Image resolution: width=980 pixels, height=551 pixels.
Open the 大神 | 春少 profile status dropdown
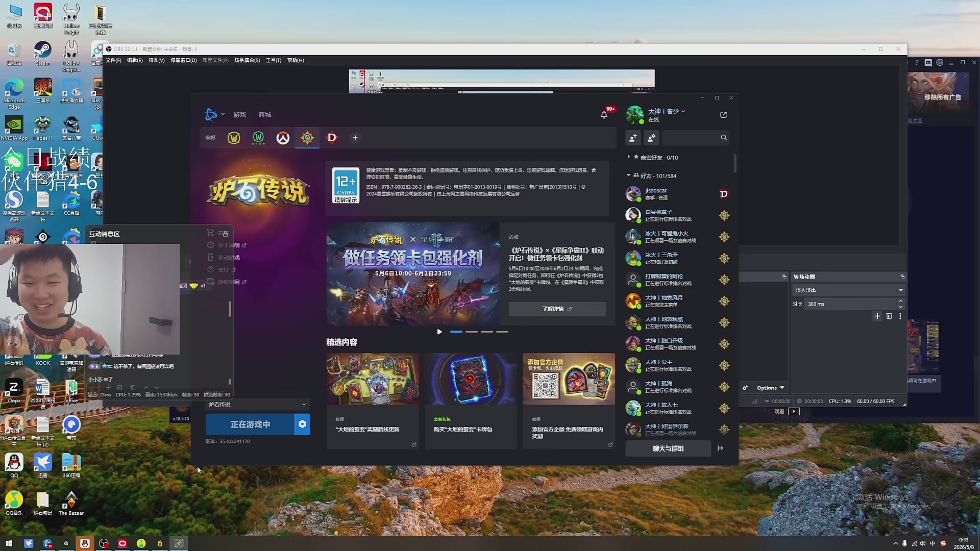pos(666,111)
